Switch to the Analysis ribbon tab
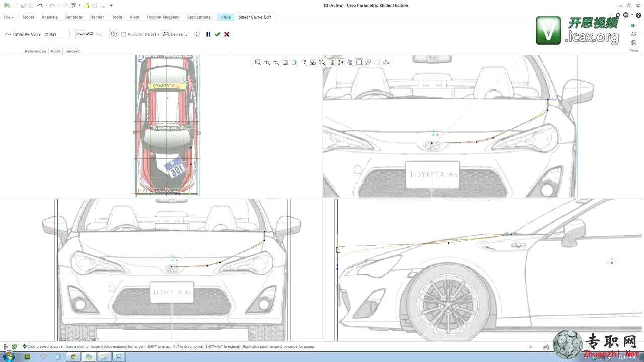Viewport: 644px width, 362px height. click(x=49, y=17)
